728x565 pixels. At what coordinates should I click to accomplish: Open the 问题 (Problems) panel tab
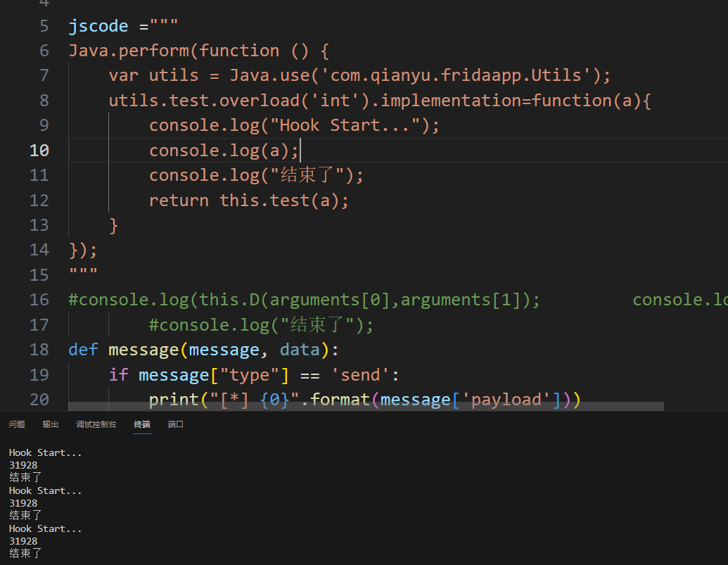click(17, 424)
